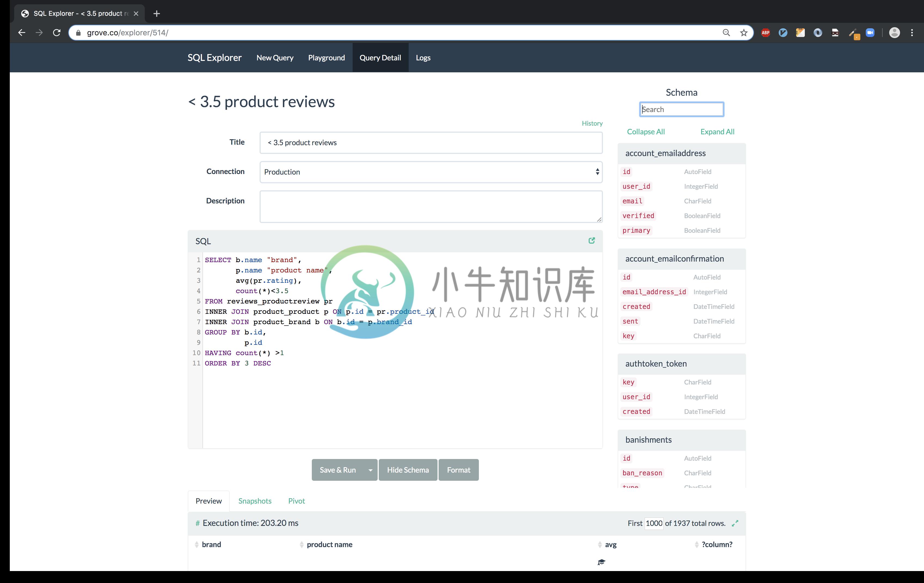Switch to the Pivot preview tab
The height and width of the screenshot is (583, 924).
pos(296,500)
